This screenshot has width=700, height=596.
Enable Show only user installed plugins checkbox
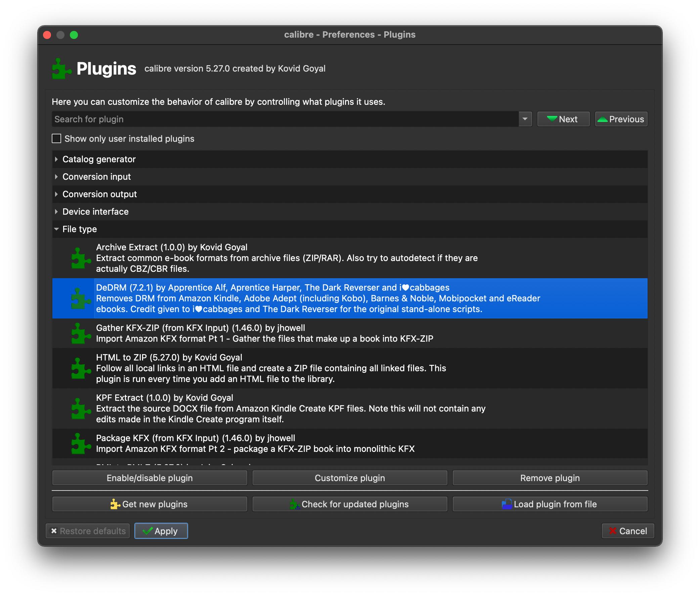pyautogui.click(x=56, y=138)
